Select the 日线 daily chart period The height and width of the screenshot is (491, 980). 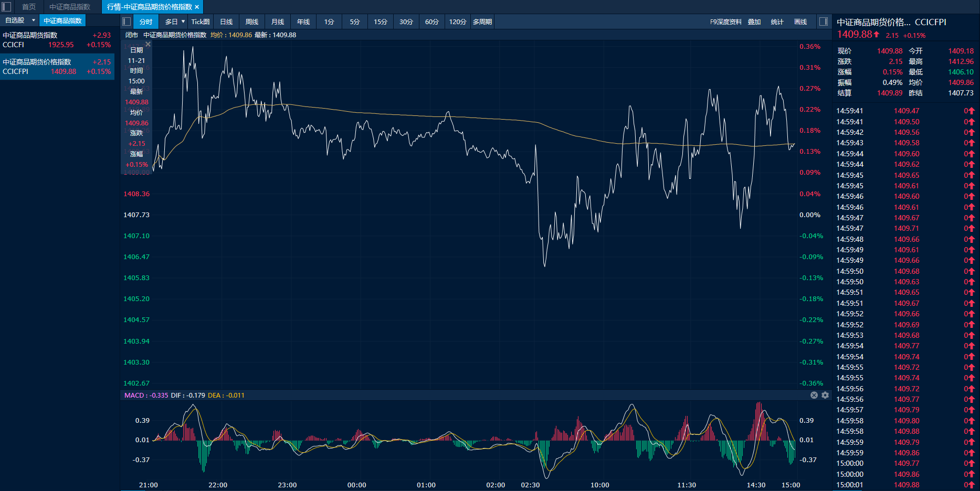click(x=226, y=22)
